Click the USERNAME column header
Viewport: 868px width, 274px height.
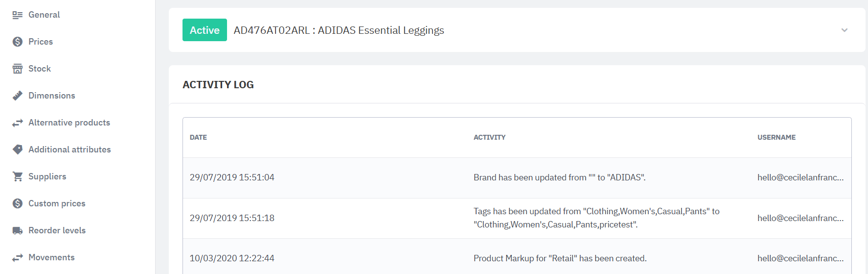[777, 137]
